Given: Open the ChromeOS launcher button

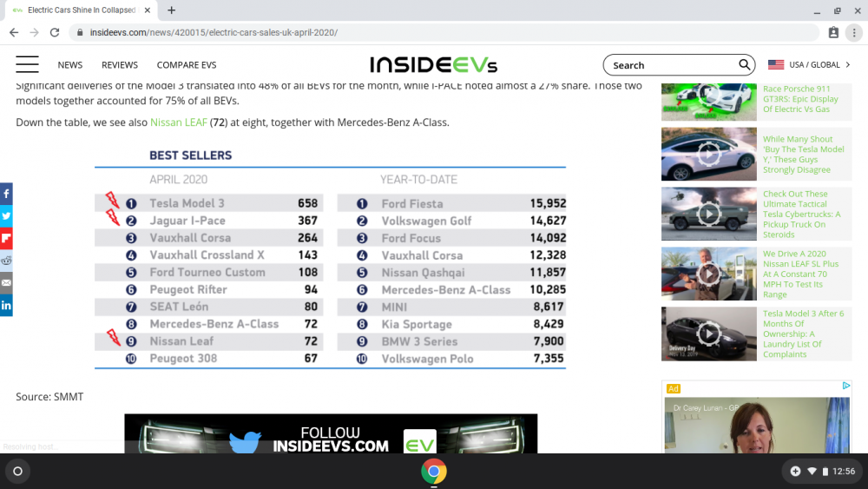Looking at the screenshot, I should tap(17, 472).
